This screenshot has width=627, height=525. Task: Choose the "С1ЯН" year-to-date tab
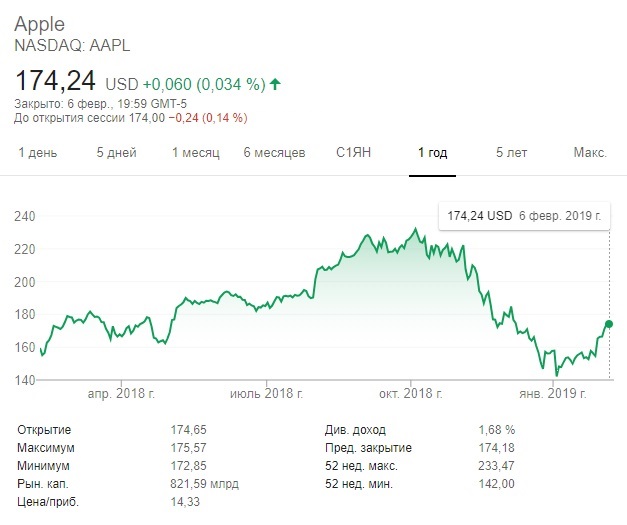354,153
